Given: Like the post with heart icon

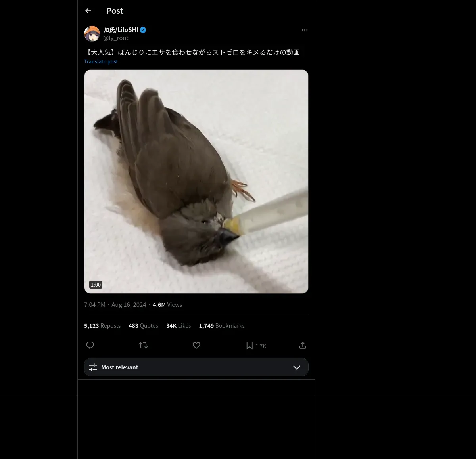Looking at the screenshot, I should tap(196, 345).
